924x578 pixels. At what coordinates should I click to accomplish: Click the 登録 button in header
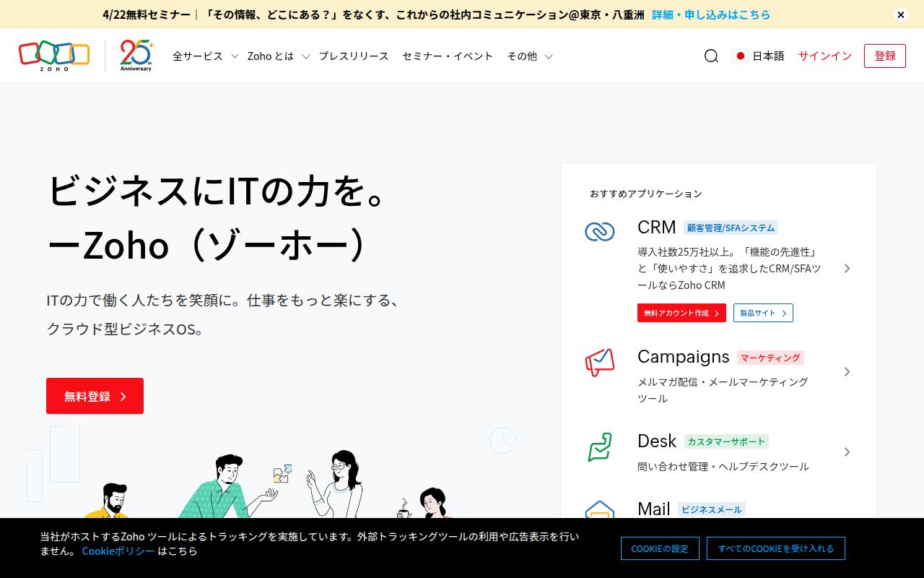(885, 56)
